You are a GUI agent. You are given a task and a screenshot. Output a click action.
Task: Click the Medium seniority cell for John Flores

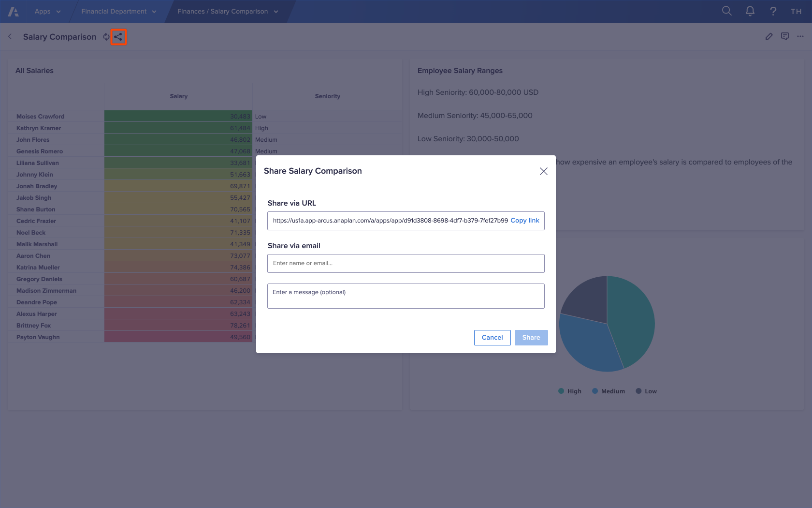pos(327,140)
